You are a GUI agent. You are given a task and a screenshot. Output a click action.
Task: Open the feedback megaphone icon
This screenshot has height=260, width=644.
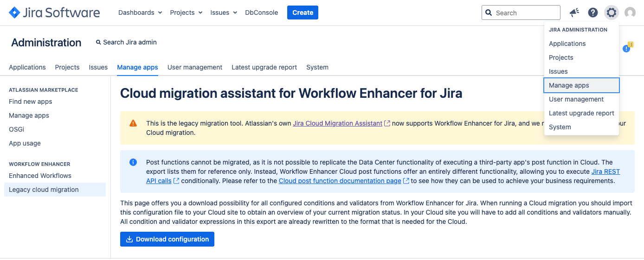pyautogui.click(x=574, y=13)
